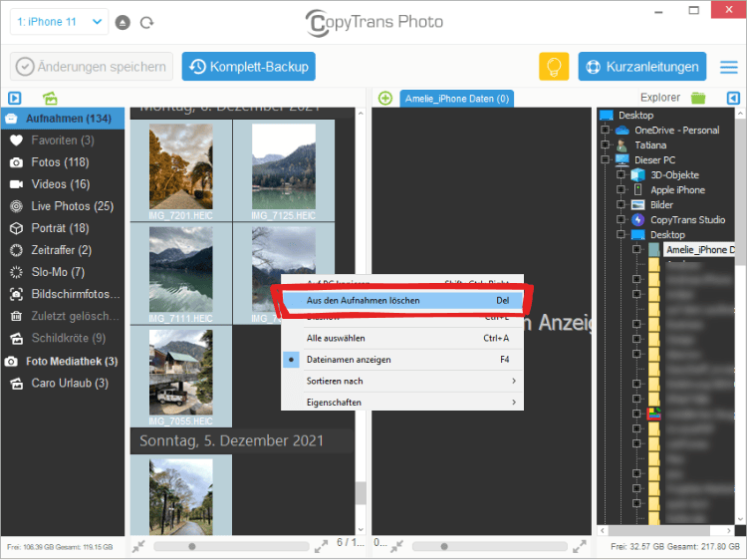Open Kurzanleitungen guides

pyautogui.click(x=642, y=67)
